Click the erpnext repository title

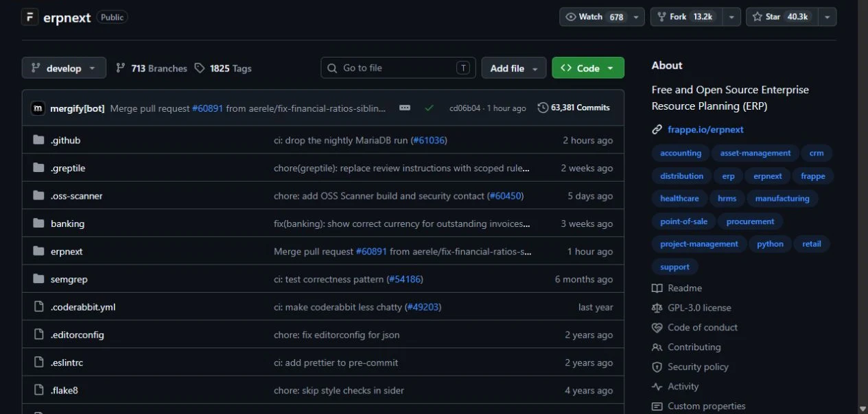click(x=67, y=18)
